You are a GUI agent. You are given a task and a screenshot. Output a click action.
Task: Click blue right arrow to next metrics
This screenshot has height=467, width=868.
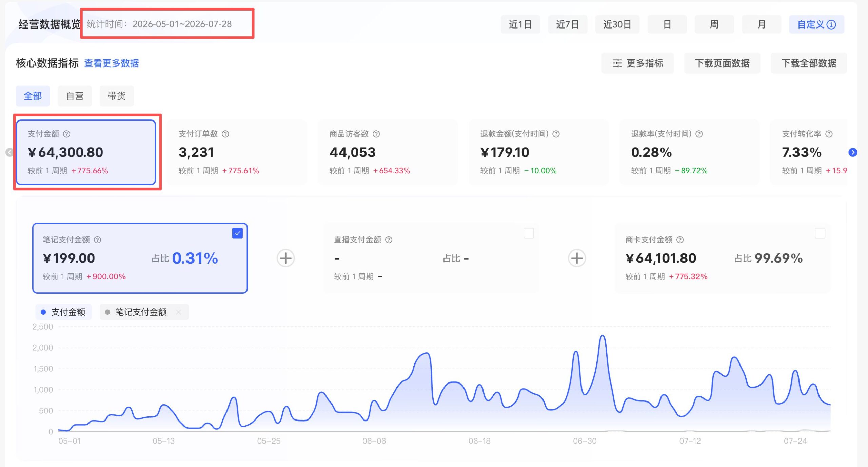853,152
